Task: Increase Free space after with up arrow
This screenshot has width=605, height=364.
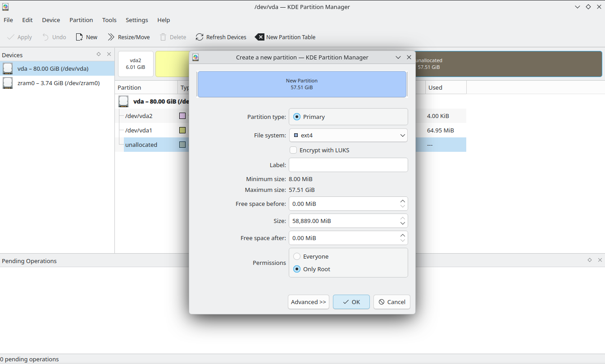Action: [x=403, y=235]
